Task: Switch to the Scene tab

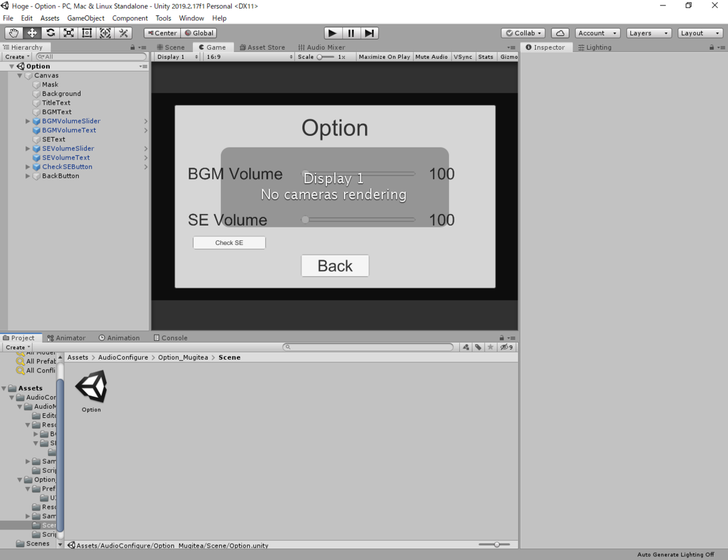Action: click(x=171, y=47)
